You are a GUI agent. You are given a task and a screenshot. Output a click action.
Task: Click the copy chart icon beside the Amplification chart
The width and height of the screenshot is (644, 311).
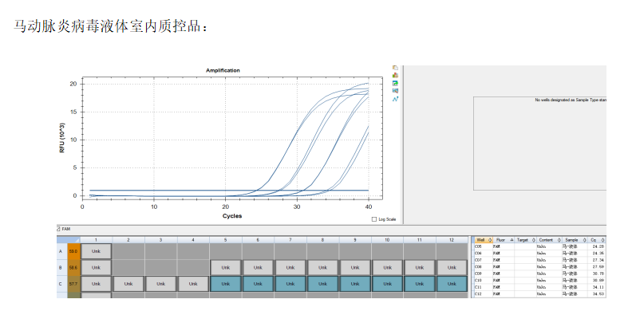[395, 68]
